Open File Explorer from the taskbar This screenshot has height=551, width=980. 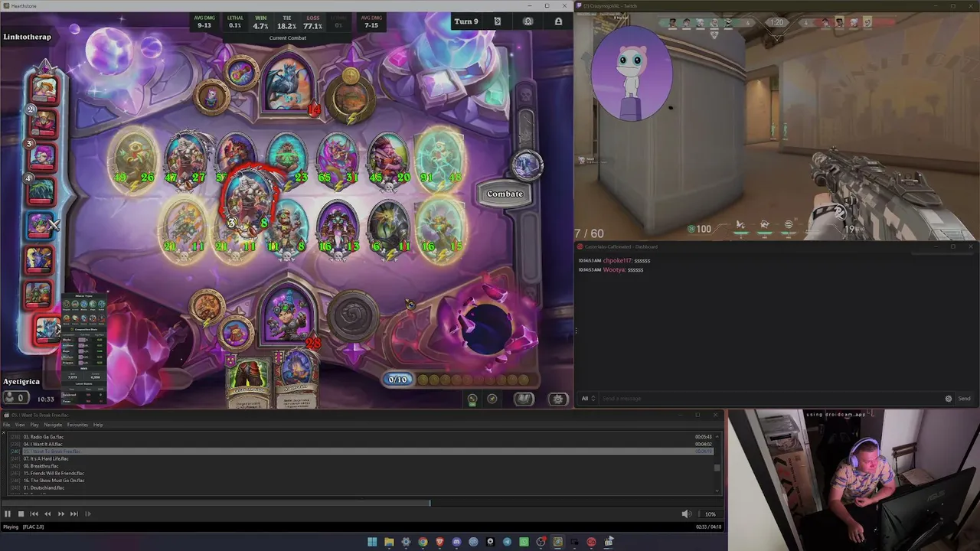tap(389, 542)
